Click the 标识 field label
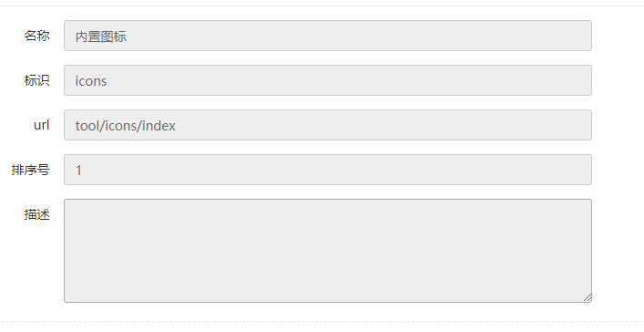Viewport: 644px width, 332px height. pos(37,80)
